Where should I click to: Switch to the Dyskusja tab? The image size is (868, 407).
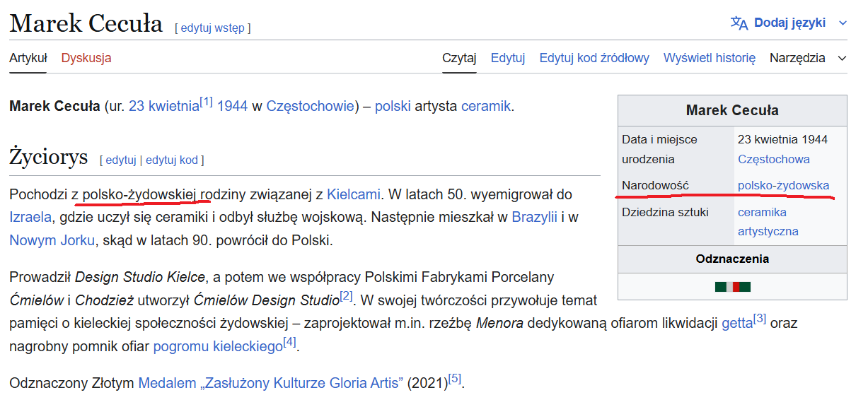(86, 58)
